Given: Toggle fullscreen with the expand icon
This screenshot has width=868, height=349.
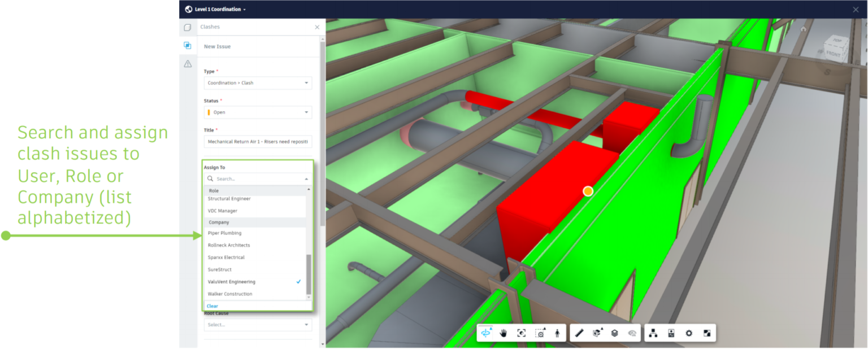Looking at the screenshot, I should [707, 333].
